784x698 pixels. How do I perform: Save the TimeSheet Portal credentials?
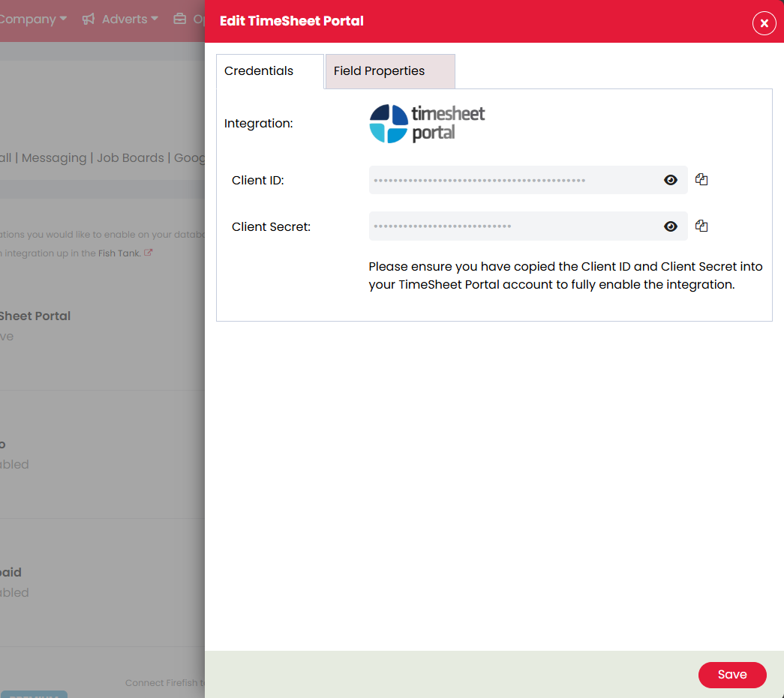click(x=731, y=675)
